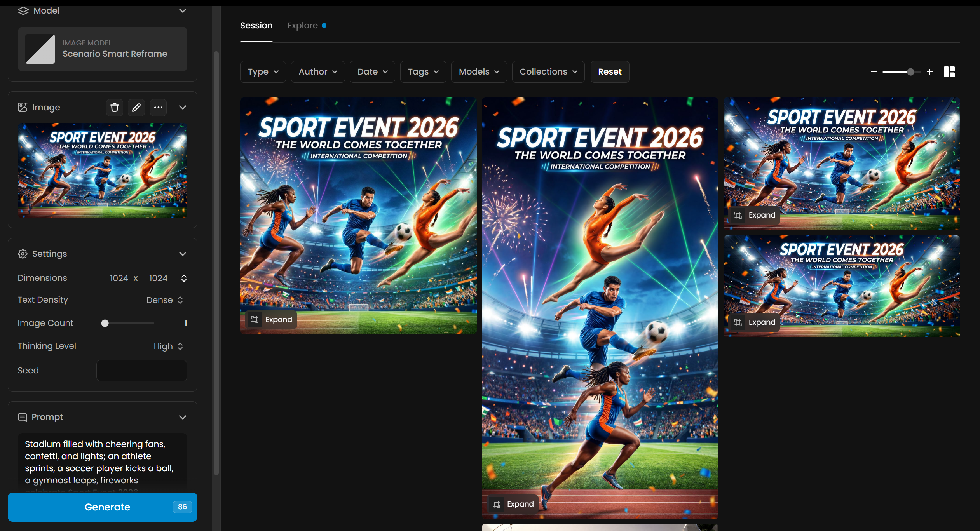The image size is (980, 531).
Task: Expand the top-right landscape image
Action: click(755, 215)
